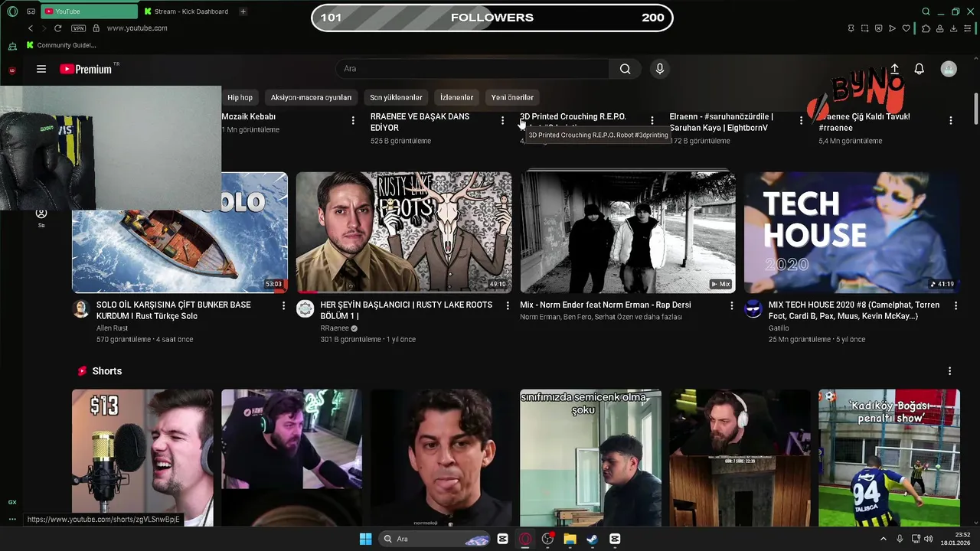The height and width of the screenshot is (551, 980).
Task: Open more options for SOLO OİL video
Action: [283, 305]
